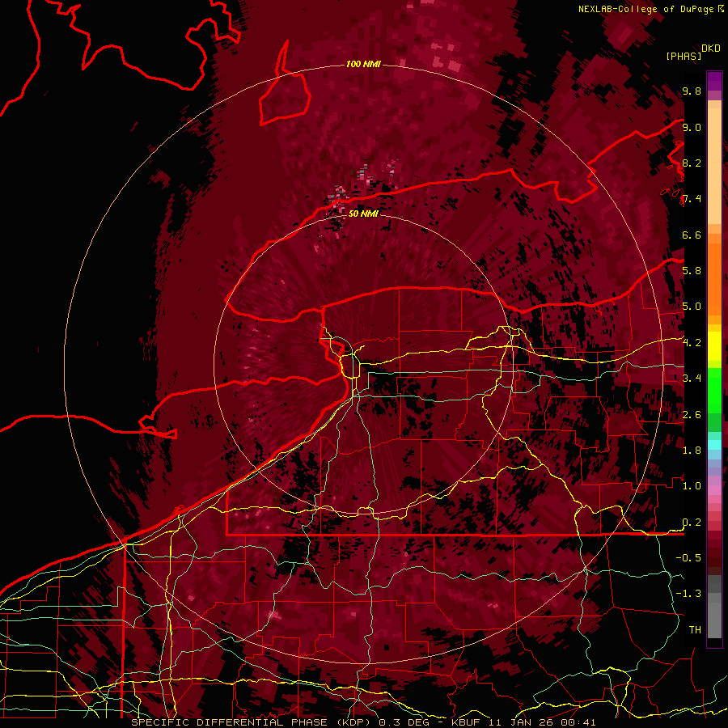Click the -1.3 value on color scale
728x728 pixels.
[688, 594]
